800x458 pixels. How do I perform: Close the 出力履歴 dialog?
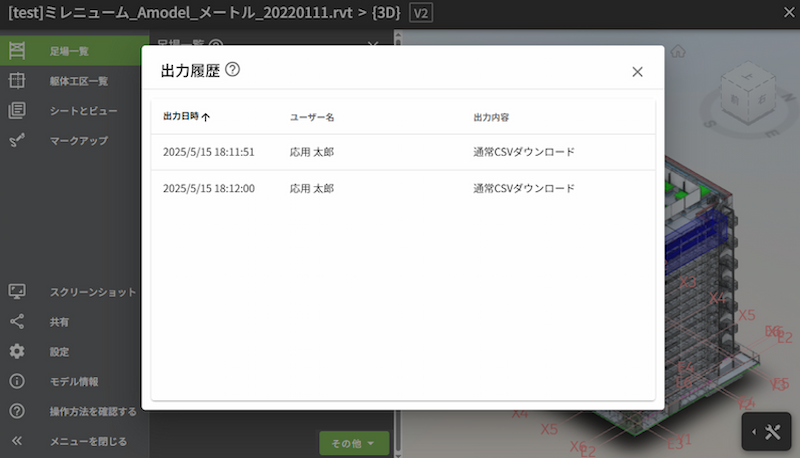(x=637, y=72)
